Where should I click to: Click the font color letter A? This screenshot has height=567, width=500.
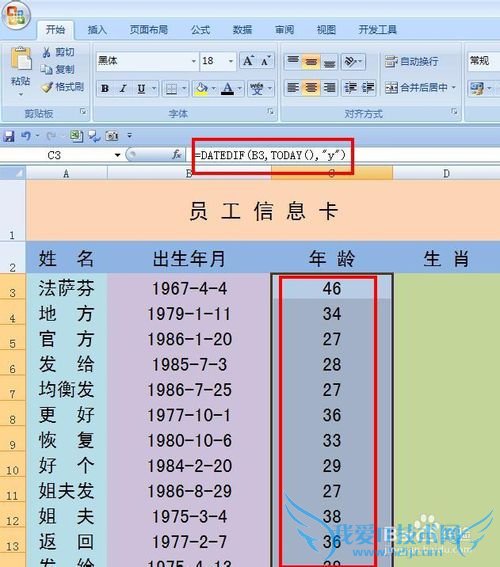(x=227, y=88)
